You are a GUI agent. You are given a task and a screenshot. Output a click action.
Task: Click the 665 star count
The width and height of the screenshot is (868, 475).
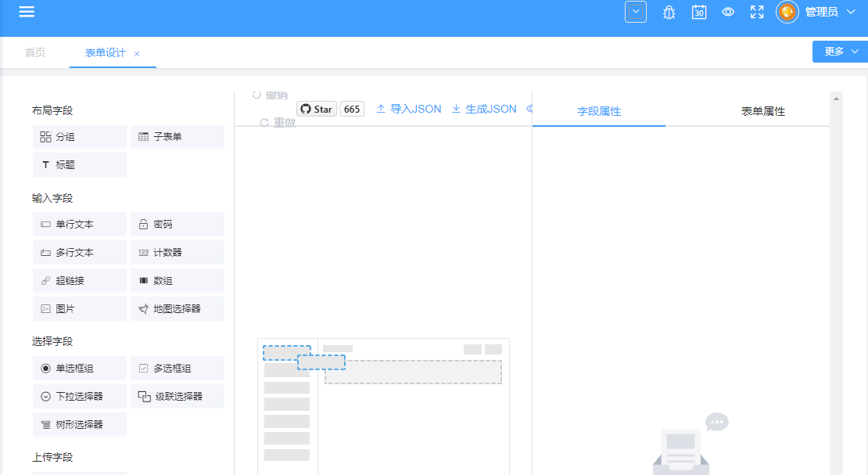click(352, 110)
